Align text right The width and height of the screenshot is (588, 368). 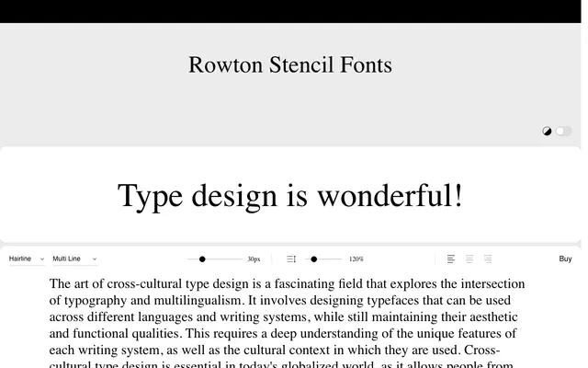[x=488, y=259]
